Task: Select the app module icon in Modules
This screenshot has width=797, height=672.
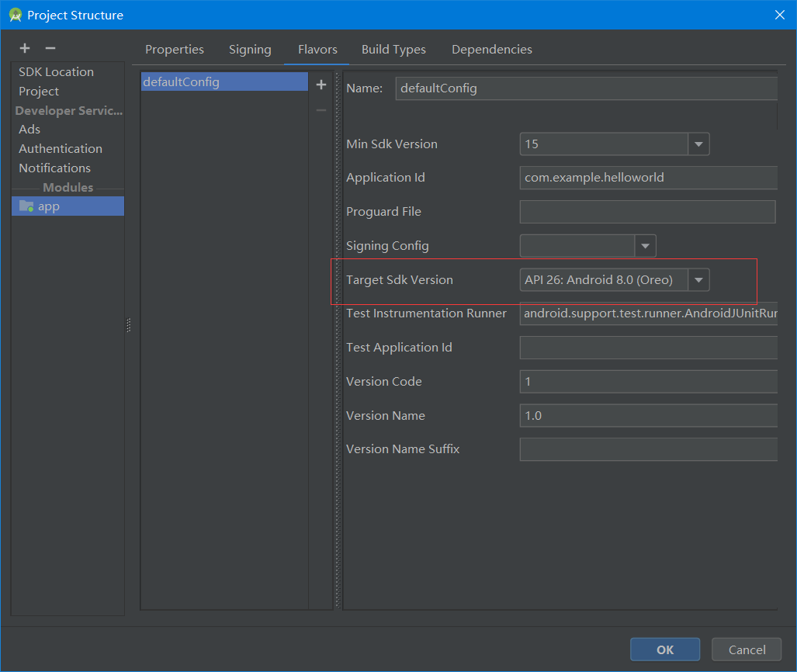Action: tap(26, 206)
